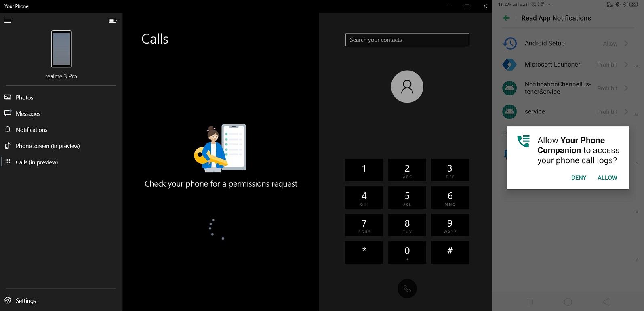Tap the service Android icon
This screenshot has height=311, width=644.
[x=509, y=111]
